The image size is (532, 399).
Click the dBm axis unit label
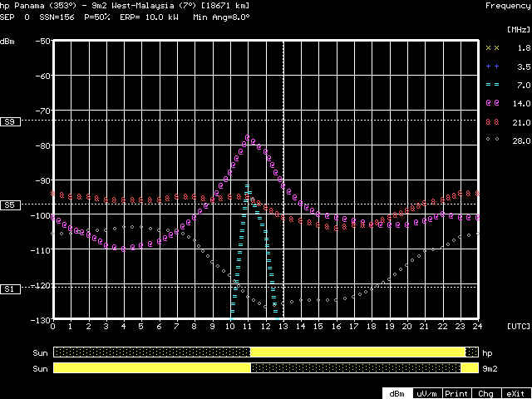[x=7, y=42]
